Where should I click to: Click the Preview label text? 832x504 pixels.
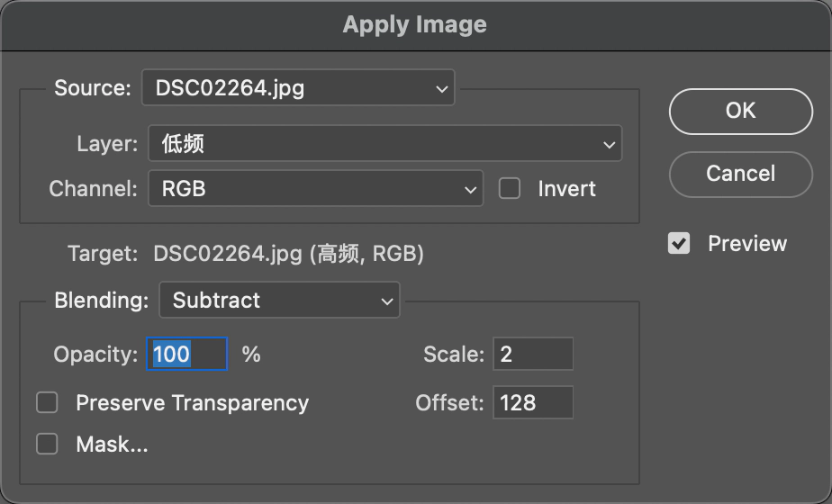[747, 244]
